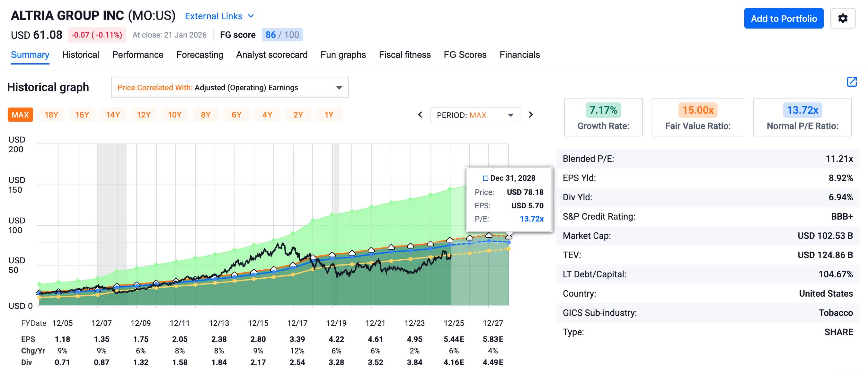Go to next period arrow
868x374 pixels.
pyautogui.click(x=530, y=115)
